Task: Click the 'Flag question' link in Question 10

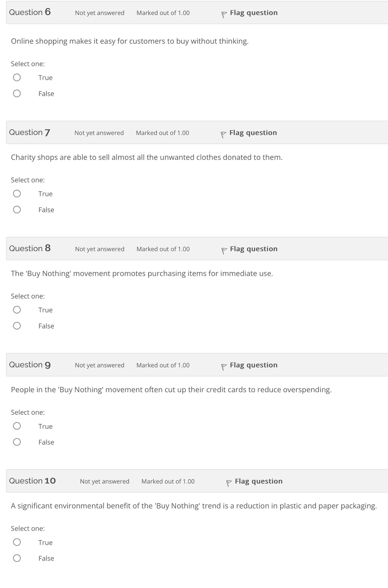Action: tap(258, 481)
